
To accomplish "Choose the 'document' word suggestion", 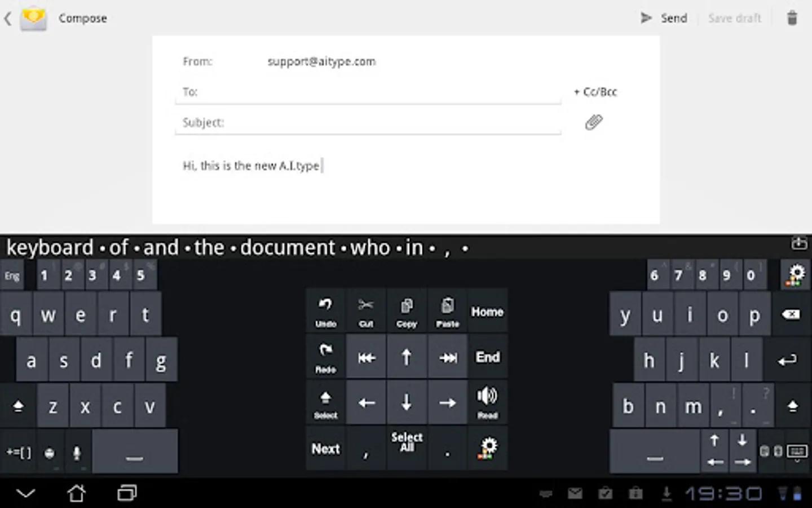I will pos(288,247).
